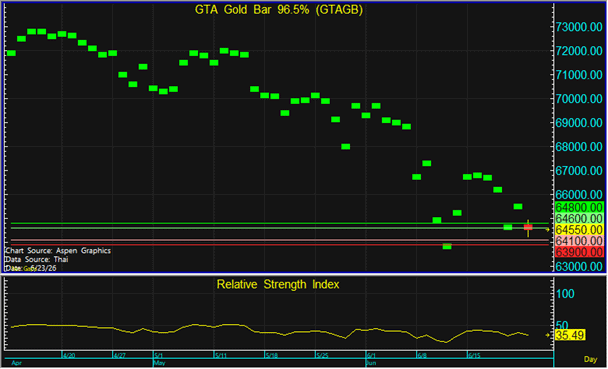This screenshot has width=608, height=369.
Task: Click the Date 6/23/26 text
Action: point(31,268)
